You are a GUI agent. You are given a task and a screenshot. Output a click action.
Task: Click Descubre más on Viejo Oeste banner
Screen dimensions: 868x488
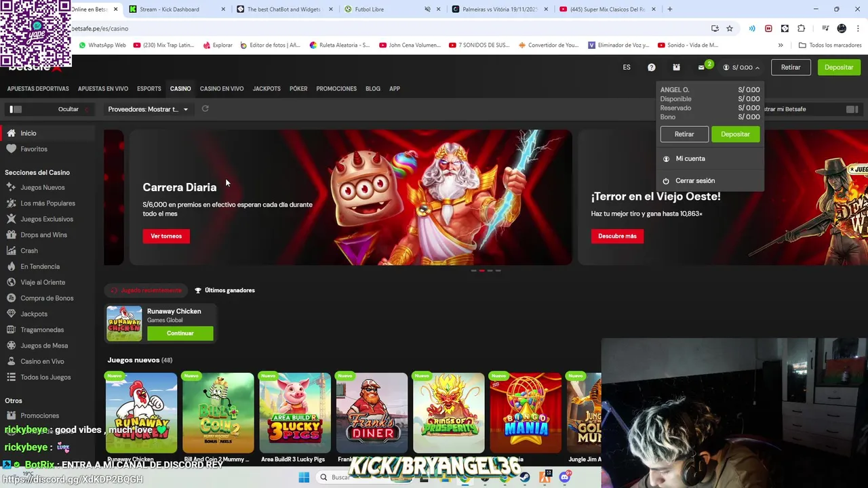point(617,236)
